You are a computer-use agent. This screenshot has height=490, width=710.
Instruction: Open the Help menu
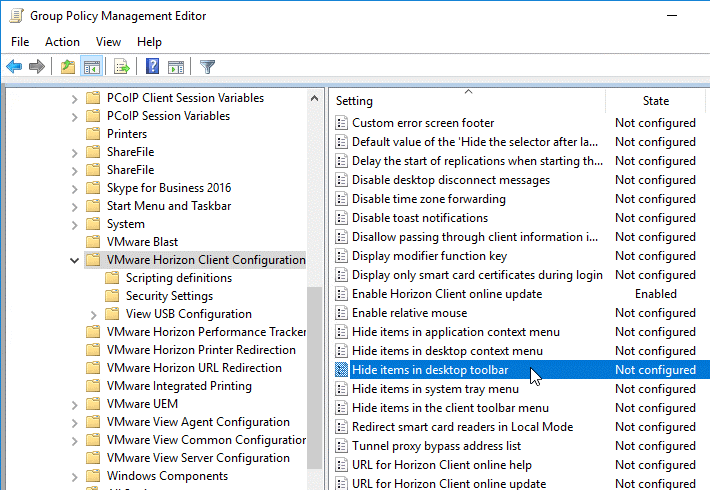pyautogui.click(x=149, y=42)
